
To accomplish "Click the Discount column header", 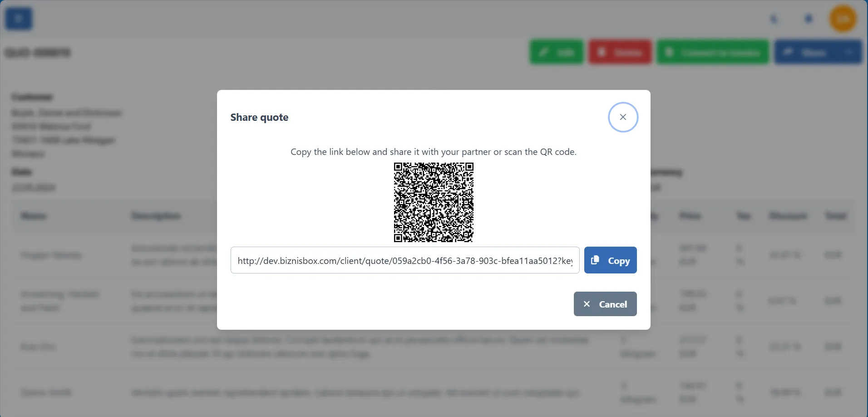I will coord(788,216).
